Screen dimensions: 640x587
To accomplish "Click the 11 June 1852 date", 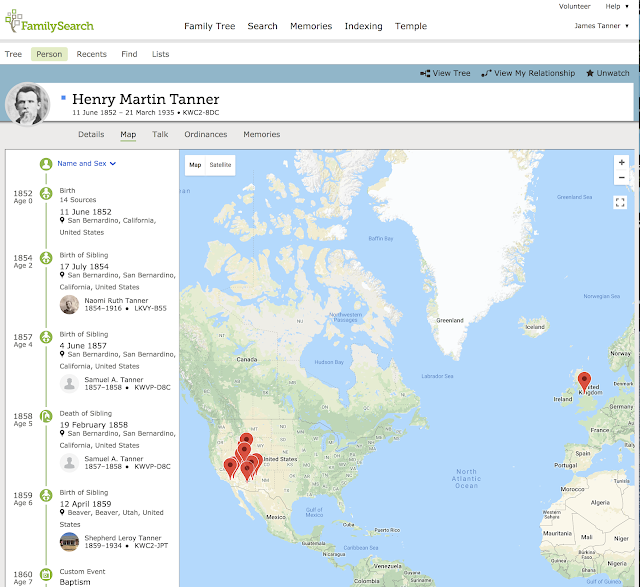I will click(86, 212).
